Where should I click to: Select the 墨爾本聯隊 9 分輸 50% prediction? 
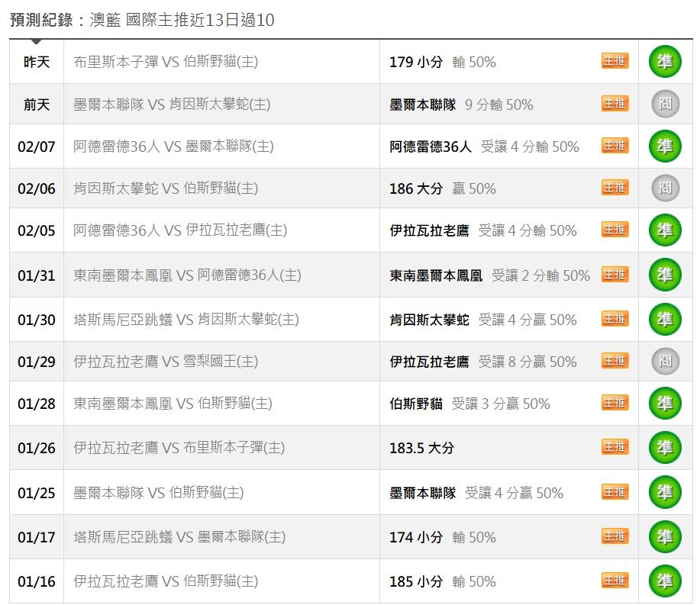[461, 105]
